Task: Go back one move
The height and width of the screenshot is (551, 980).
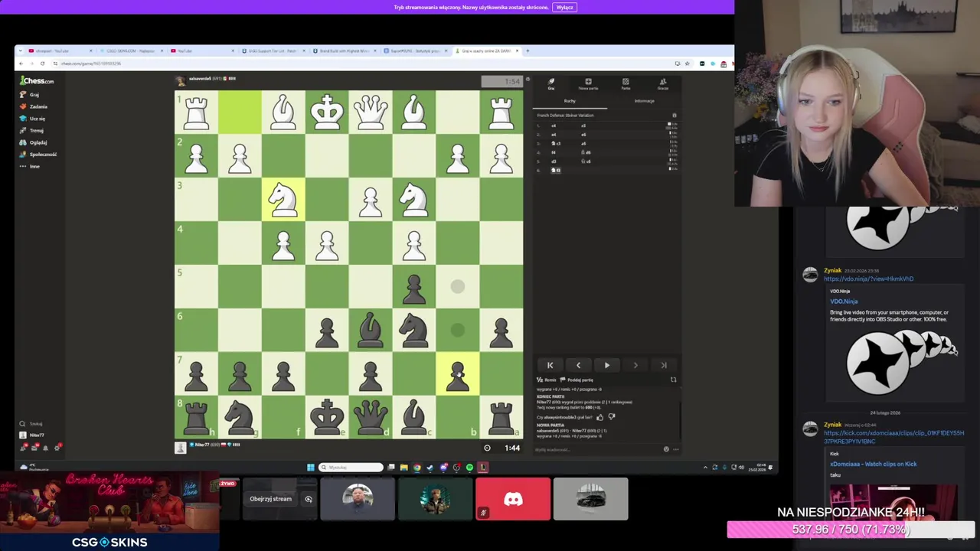Action: (x=578, y=365)
